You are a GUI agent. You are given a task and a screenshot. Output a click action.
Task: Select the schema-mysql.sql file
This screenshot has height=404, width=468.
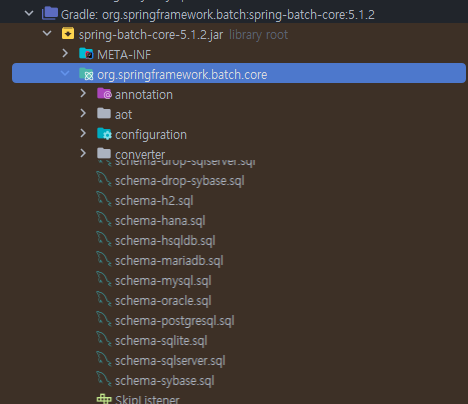(x=163, y=281)
